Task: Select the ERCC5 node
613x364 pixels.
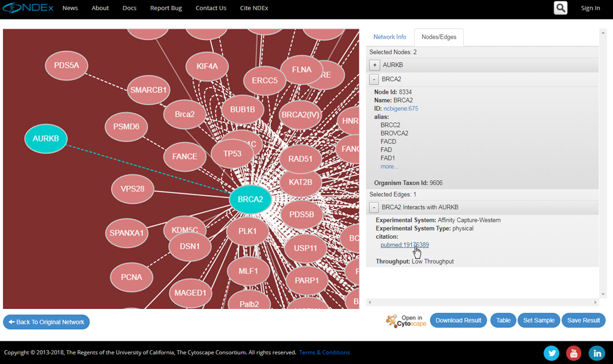Action: [265, 81]
